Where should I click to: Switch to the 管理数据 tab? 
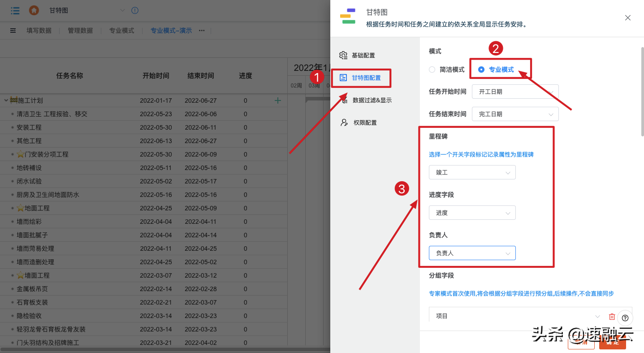[x=81, y=31]
